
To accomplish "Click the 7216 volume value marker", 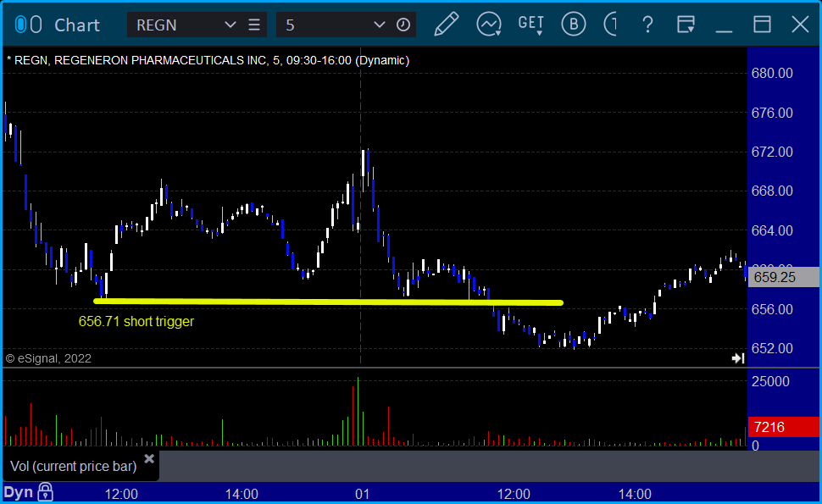I will [x=783, y=427].
